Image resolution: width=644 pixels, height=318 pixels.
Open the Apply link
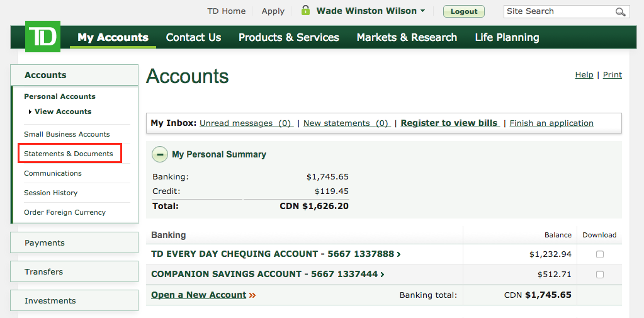point(273,11)
